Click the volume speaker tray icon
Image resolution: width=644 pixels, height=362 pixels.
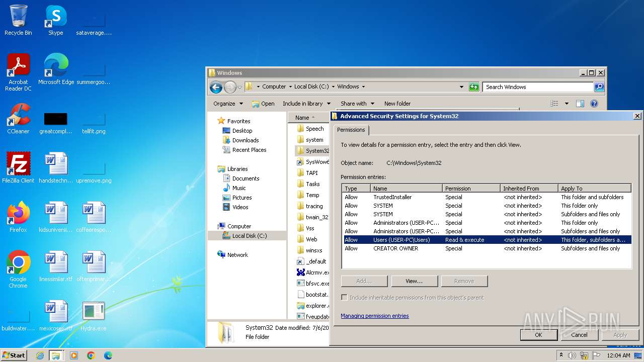[x=573, y=355]
